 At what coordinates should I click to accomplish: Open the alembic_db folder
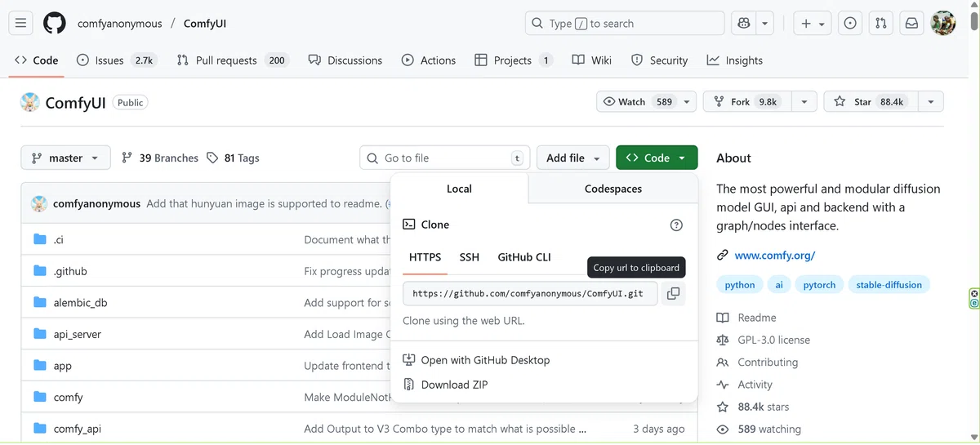click(80, 303)
